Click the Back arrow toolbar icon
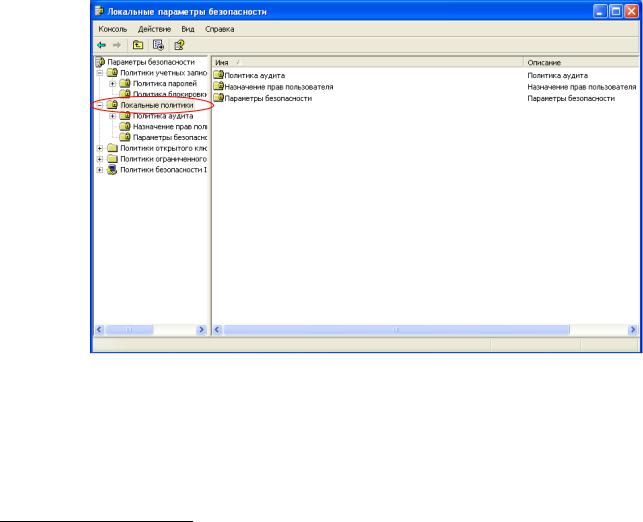 tap(101, 45)
